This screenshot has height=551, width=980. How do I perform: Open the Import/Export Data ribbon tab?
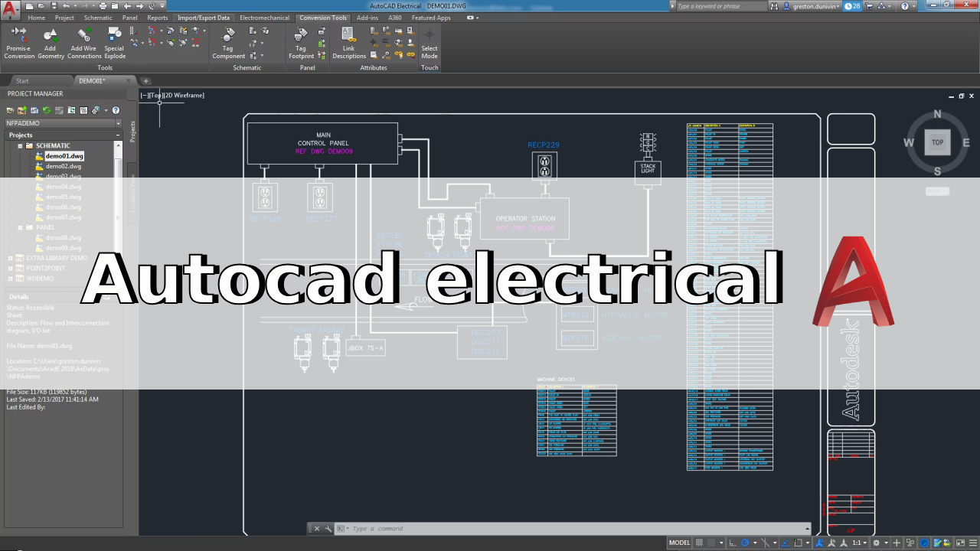pyautogui.click(x=204, y=18)
